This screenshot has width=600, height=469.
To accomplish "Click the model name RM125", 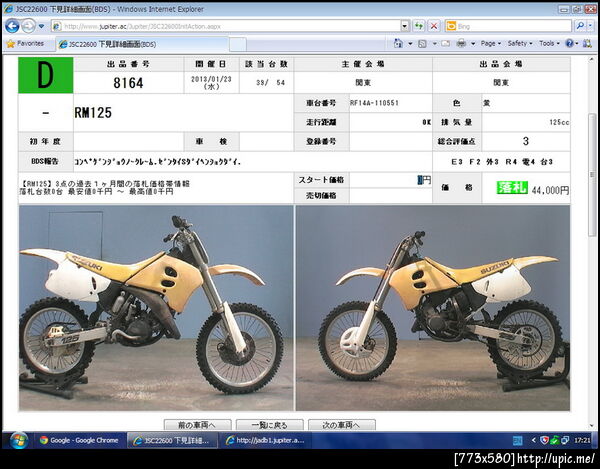I will (93, 113).
